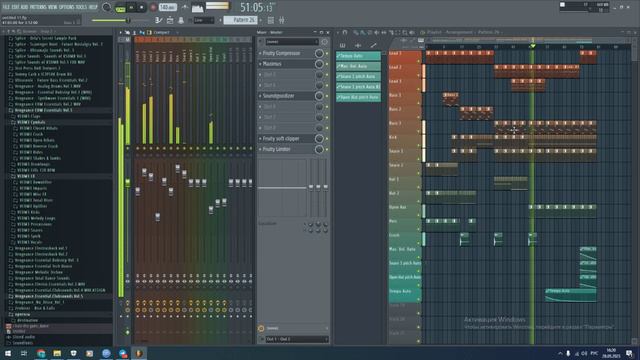Select the playlist Draw pencil tool
The image size is (640, 360).
356,32
